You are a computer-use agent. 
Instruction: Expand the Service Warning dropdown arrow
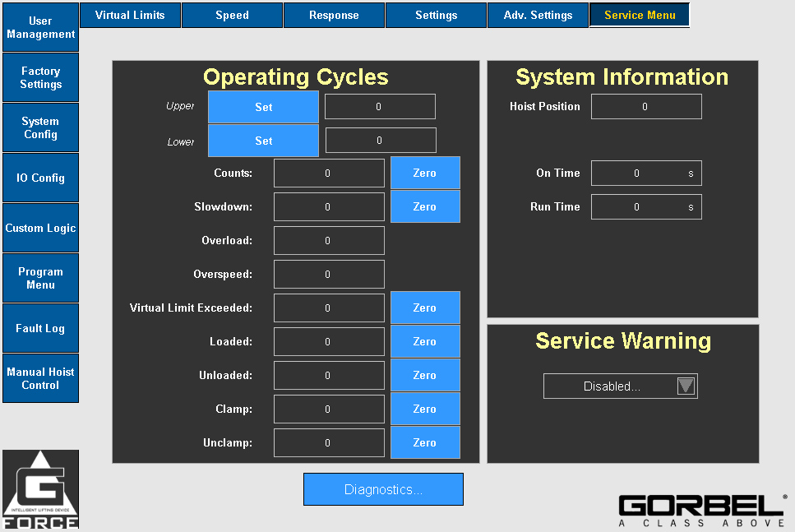[x=686, y=386]
